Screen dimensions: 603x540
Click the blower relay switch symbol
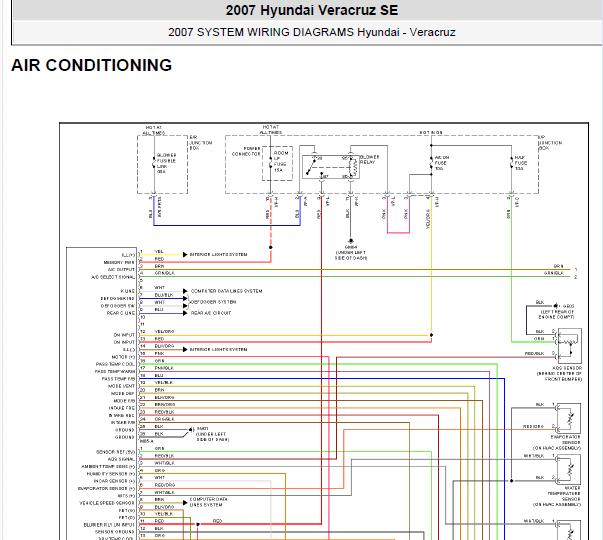click(x=330, y=167)
